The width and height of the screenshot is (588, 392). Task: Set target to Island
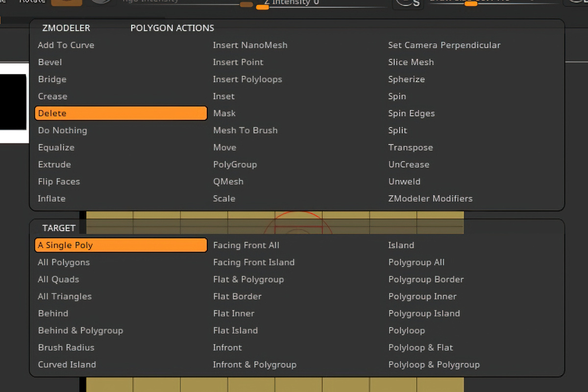click(x=401, y=245)
